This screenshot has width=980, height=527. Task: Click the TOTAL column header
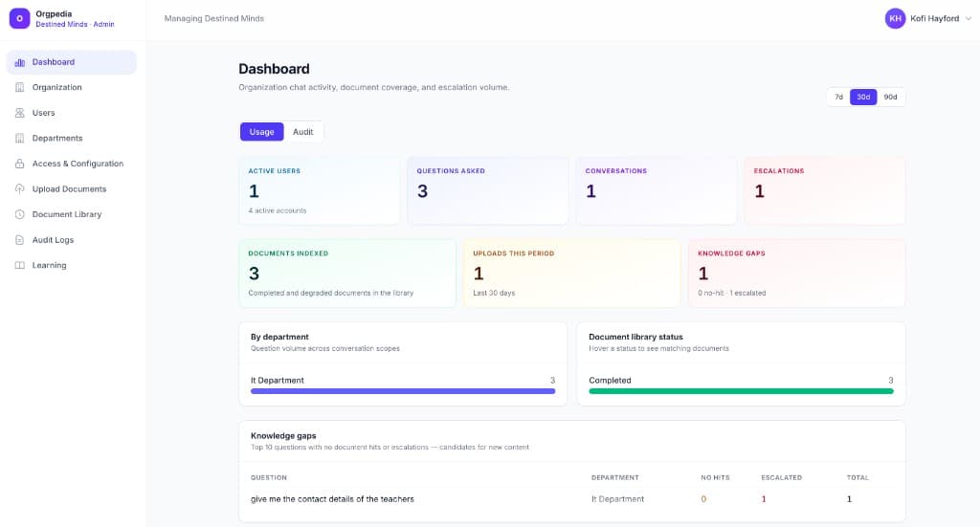click(857, 477)
